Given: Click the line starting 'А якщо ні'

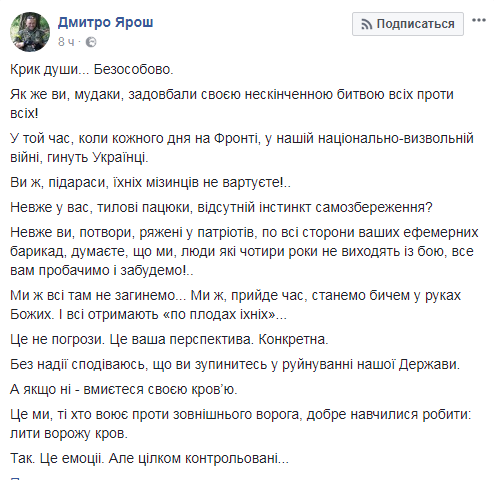Looking at the screenshot, I should (x=124, y=389).
